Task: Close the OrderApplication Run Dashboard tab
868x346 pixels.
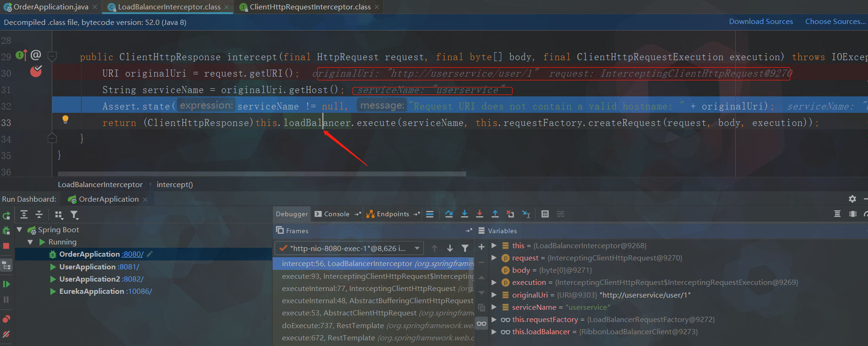Action: 145,199
